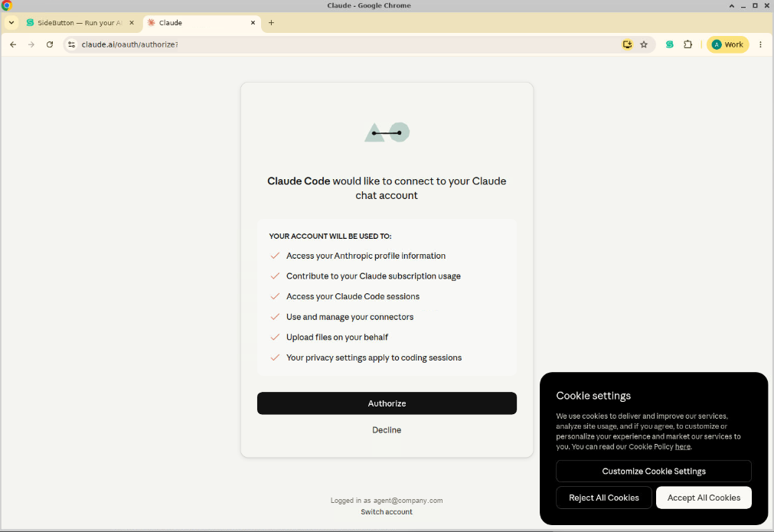Image resolution: width=774 pixels, height=532 pixels.
Task: Open Customize Cookie Settings
Action: (x=654, y=472)
